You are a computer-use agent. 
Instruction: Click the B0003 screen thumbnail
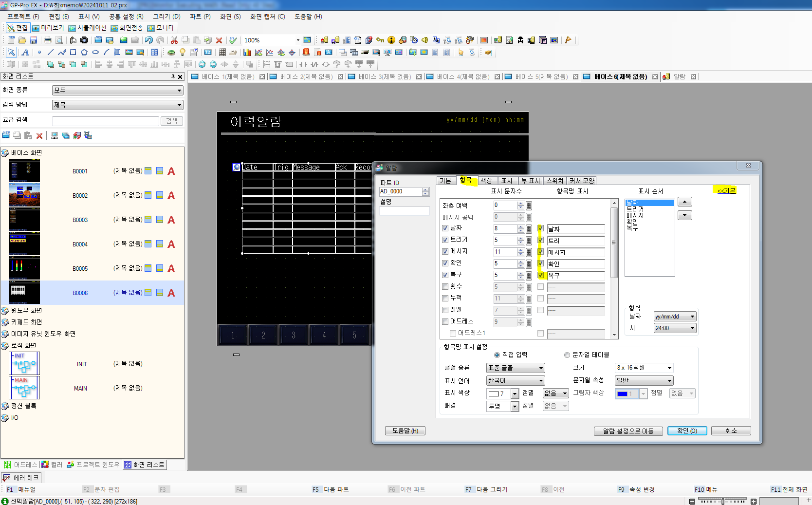click(24, 220)
